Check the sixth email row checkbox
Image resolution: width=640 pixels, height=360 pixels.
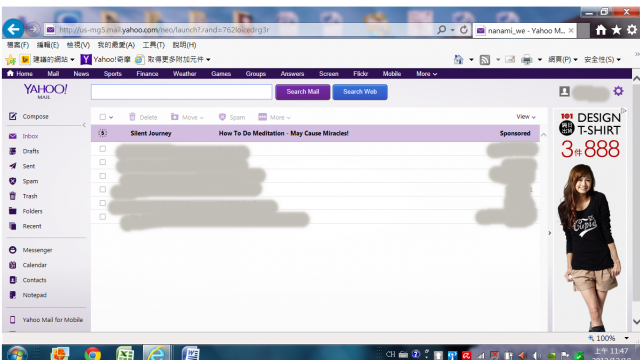102,217
